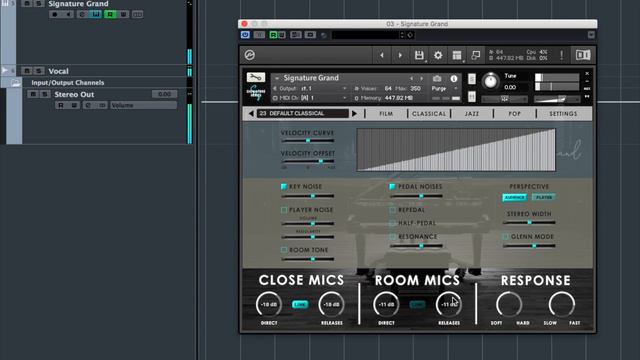The width and height of the screenshot is (640, 360).
Task: Click the Stereo Out 0.00 value field
Action: pyautogui.click(x=164, y=94)
